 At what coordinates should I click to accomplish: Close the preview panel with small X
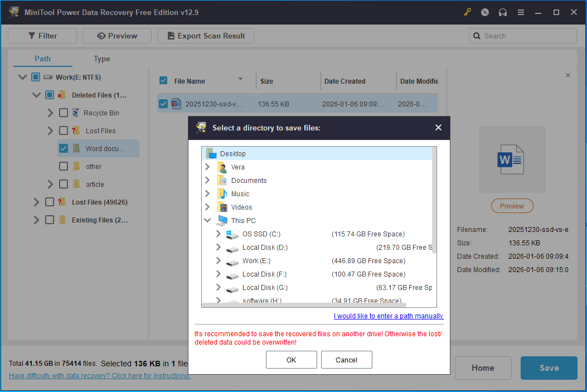(x=568, y=75)
